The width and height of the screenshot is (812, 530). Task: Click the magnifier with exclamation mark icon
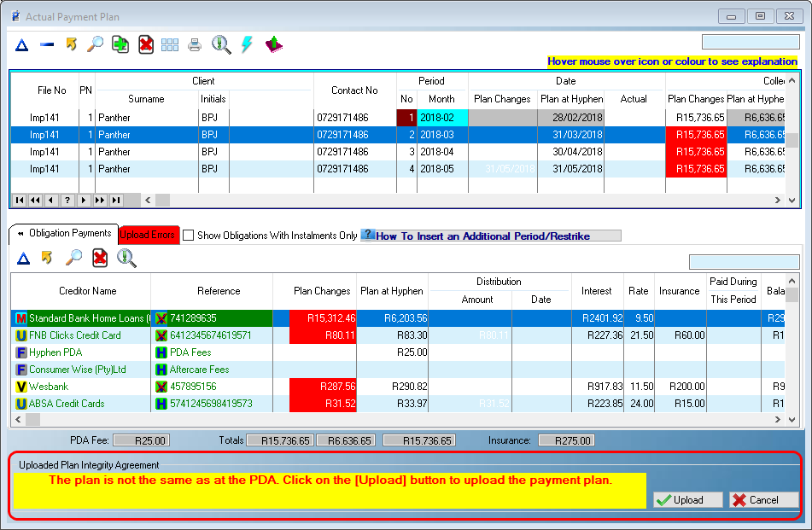[221, 44]
